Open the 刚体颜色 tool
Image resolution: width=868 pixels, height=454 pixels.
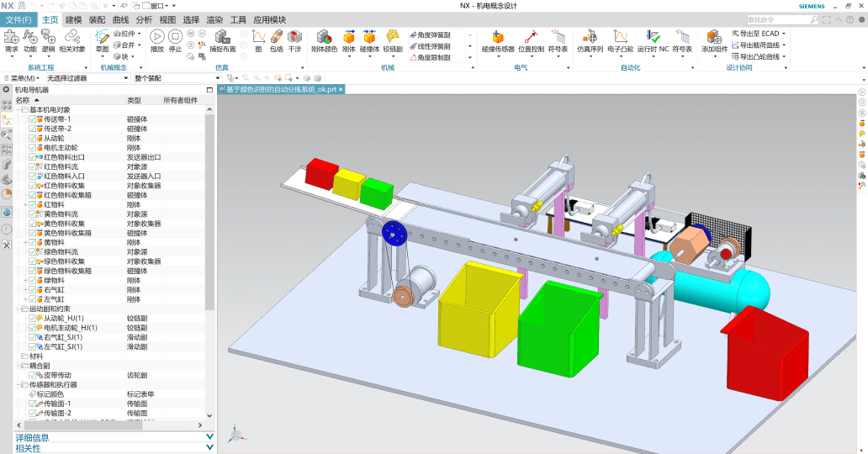click(324, 41)
